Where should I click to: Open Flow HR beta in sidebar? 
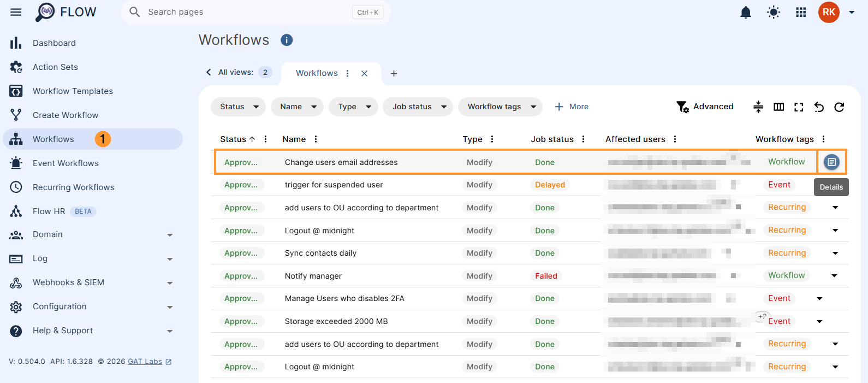point(93,211)
